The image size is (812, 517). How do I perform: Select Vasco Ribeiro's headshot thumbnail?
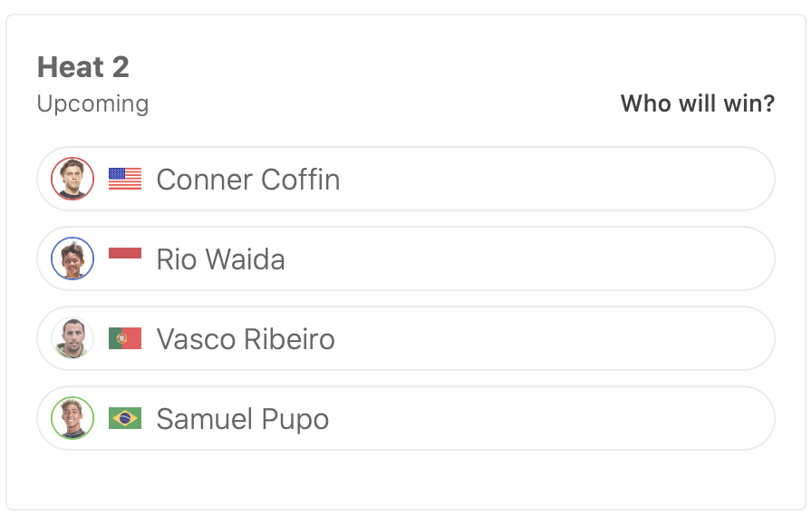(72, 338)
